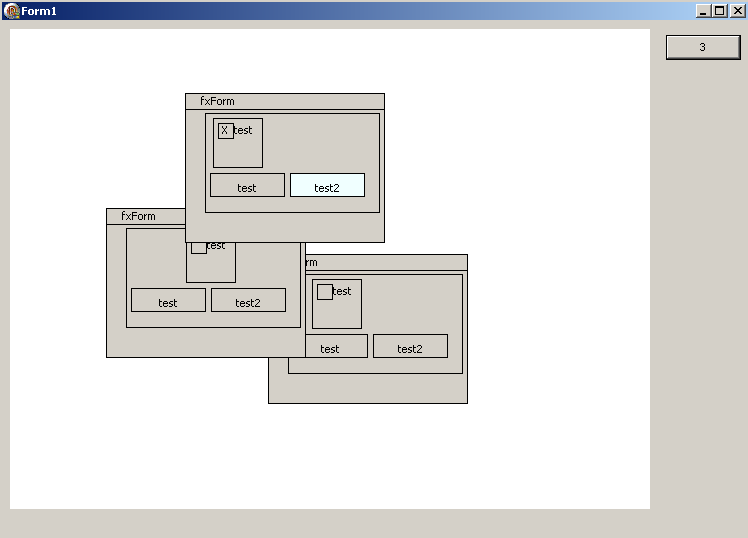Screen dimensions: 748x538
Task: Click the highlighted test2 button in top fxForm
Action: 327,185
